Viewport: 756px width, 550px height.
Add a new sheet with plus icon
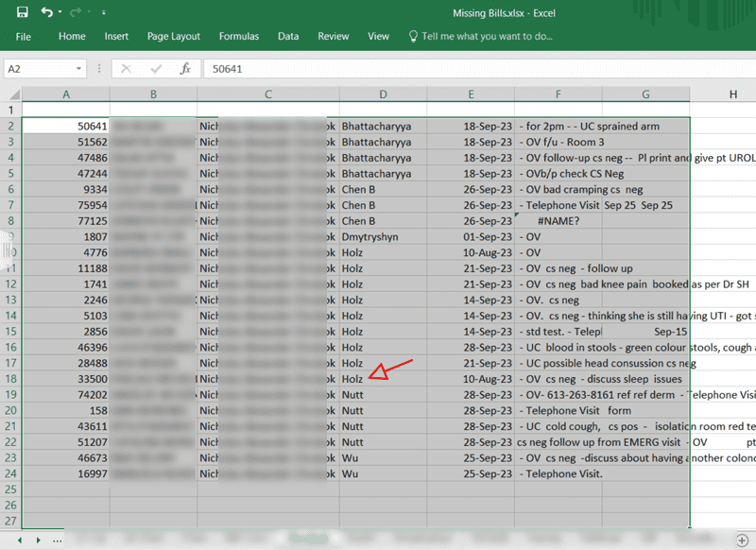(741, 539)
